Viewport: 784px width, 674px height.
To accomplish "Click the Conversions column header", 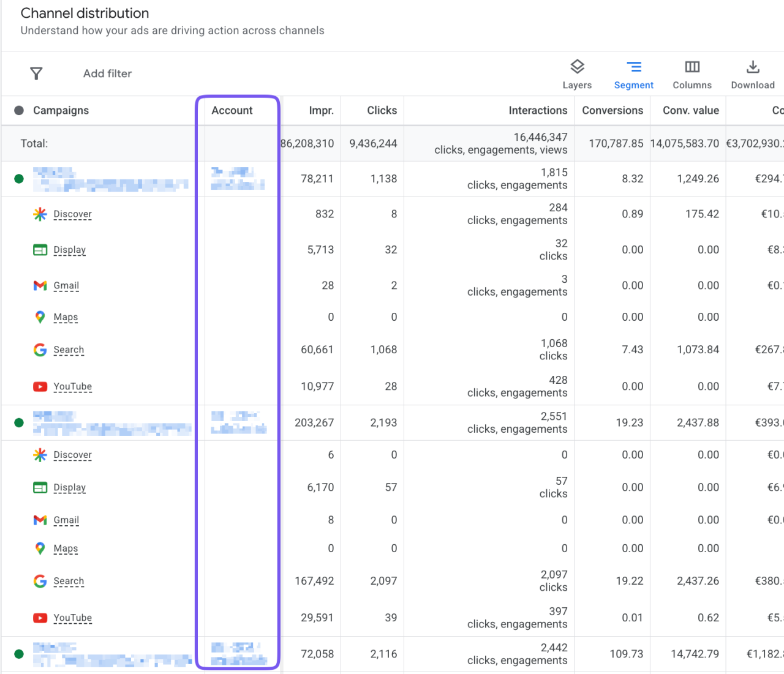I will (612, 110).
